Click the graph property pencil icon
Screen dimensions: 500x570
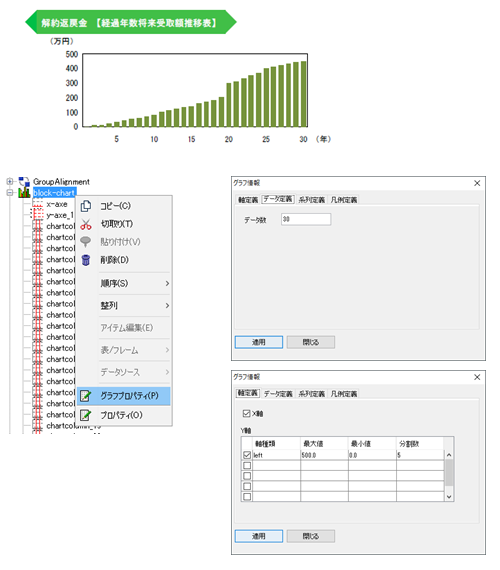click(x=85, y=396)
